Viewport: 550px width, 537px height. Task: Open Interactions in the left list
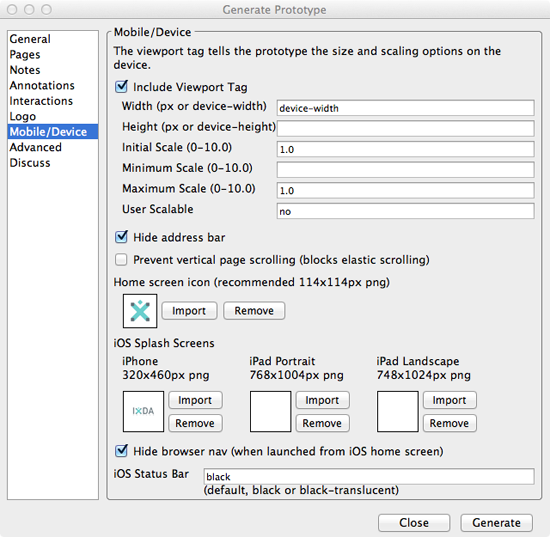[53, 101]
